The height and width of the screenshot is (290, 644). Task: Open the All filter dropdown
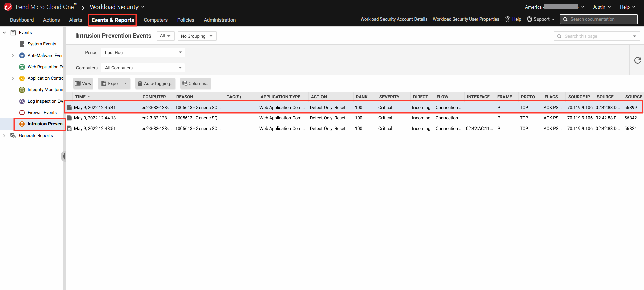(x=165, y=36)
